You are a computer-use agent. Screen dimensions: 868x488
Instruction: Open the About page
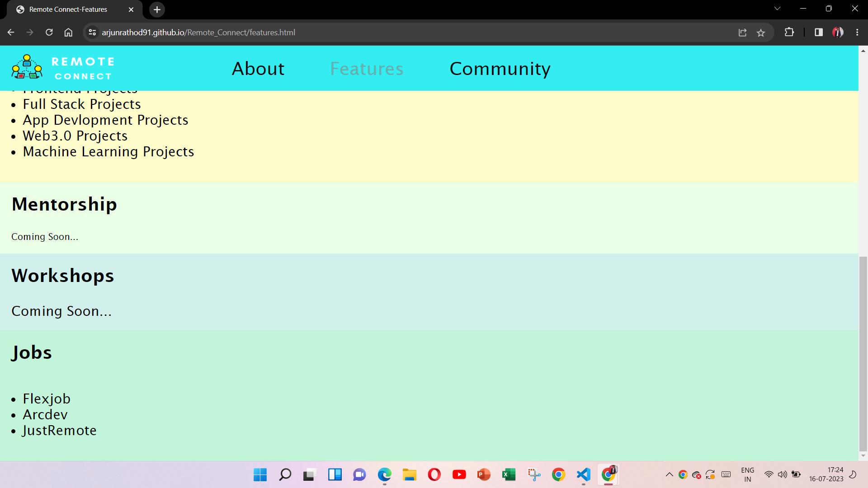pyautogui.click(x=258, y=69)
